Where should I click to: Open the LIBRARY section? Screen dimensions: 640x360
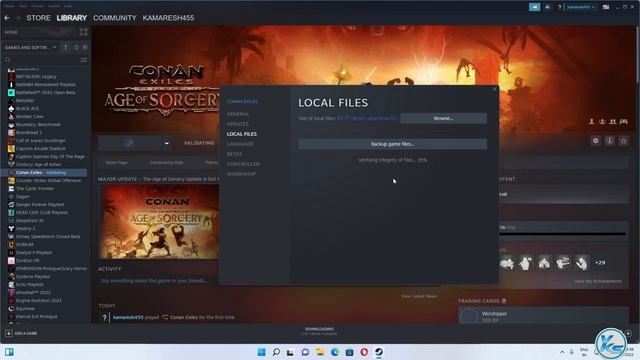click(71, 18)
